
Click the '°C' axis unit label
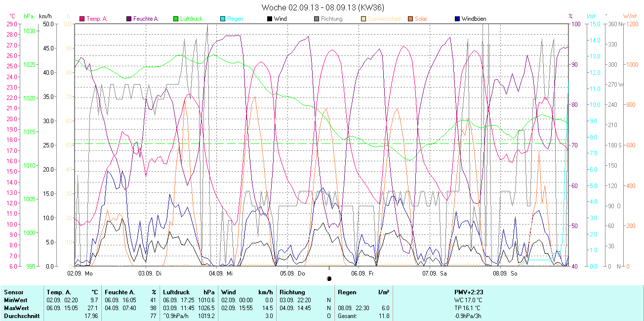12,16
